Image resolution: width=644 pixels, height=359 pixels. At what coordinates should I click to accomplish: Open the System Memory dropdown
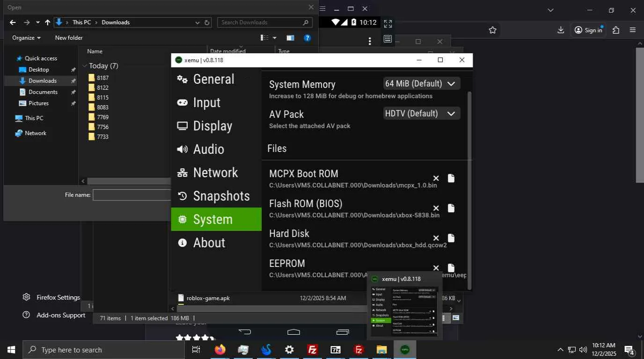[421, 84]
